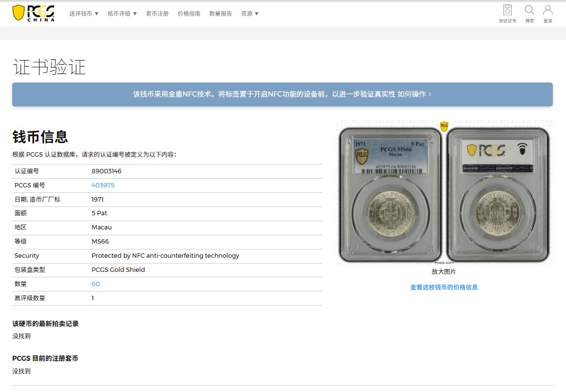Click the PCGS China logo

point(34,13)
